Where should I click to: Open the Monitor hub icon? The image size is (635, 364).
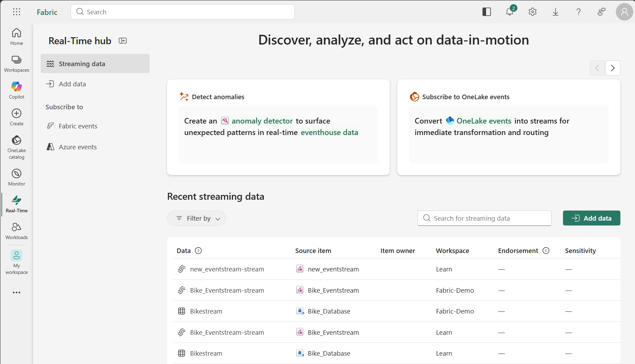[17, 177]
